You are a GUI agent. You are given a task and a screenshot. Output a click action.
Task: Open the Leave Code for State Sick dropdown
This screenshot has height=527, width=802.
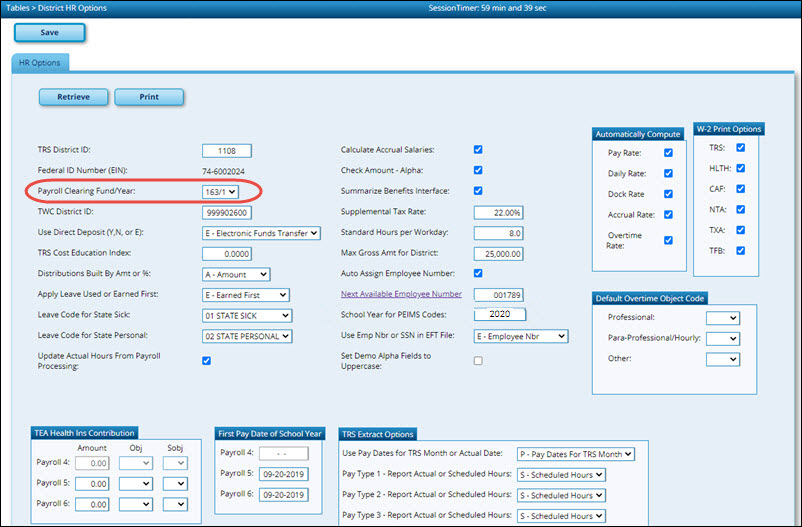[x=245, y=316]
